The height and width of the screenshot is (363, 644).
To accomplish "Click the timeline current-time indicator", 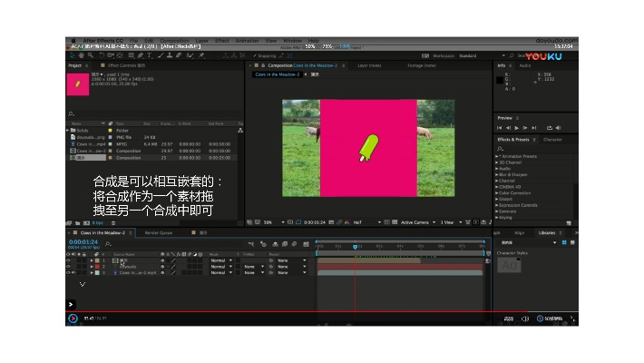I will [356, 245].
